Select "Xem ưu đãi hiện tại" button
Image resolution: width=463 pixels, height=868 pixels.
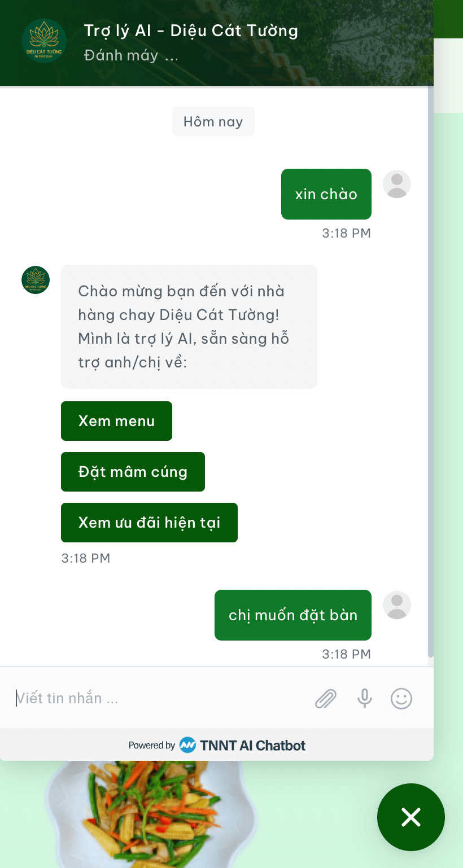pyautogui.click(x=149, y=523)
